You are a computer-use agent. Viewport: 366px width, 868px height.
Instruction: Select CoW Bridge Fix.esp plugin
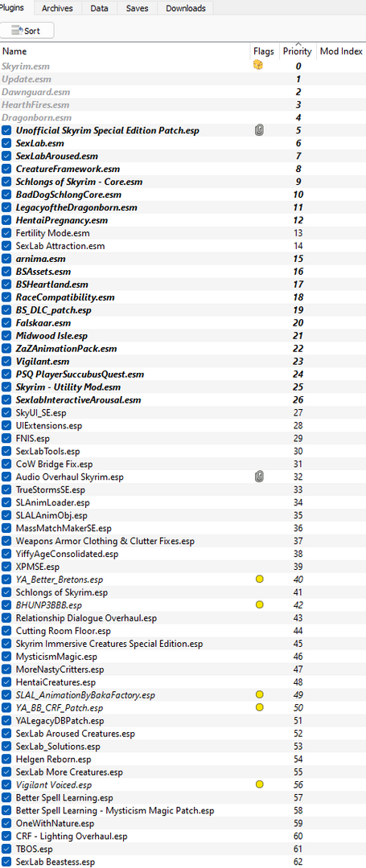point(183,464)
